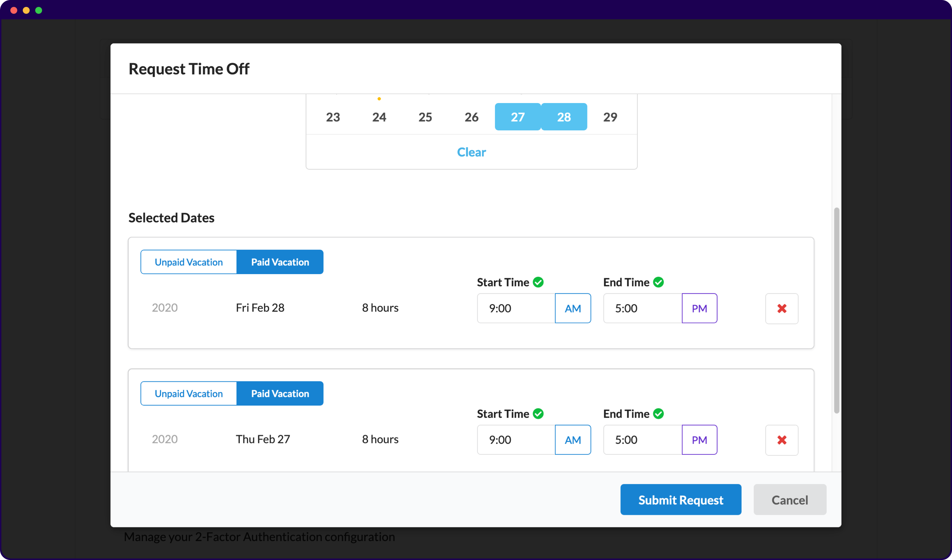952x560 pixels.
Task: Cancel the time off request
Action: [x=789, y=500]
